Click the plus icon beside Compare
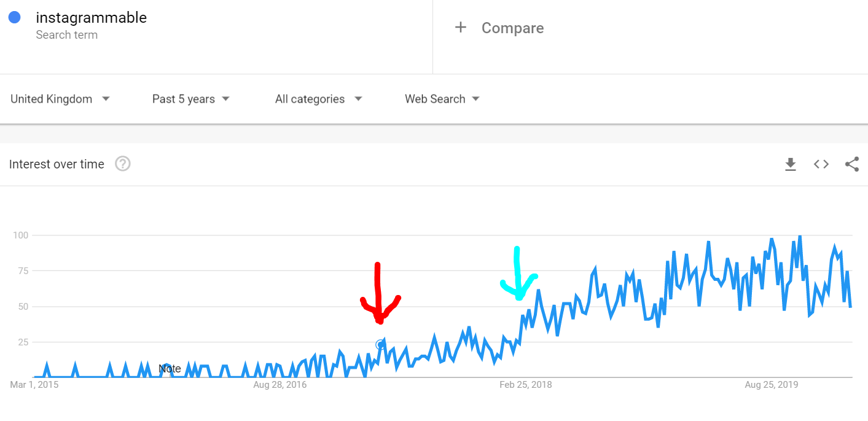Viewport: 868px width, 421px height. tap(461, 28)
